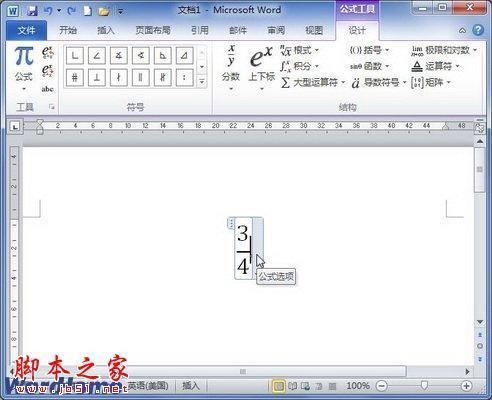
Task: Click the Save icon in quick access toolbar
Action: (x=32, y=10)
